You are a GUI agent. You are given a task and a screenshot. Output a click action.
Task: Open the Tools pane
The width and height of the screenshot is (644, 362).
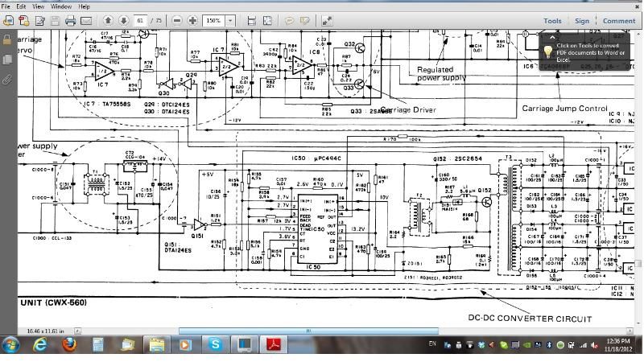pos(552,21)
